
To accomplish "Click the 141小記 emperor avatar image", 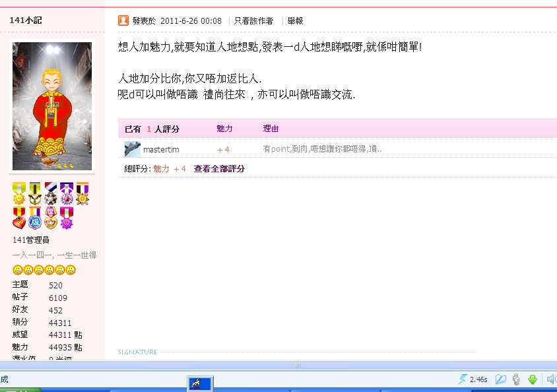I will pyautogui.click(x=52, y=106).
